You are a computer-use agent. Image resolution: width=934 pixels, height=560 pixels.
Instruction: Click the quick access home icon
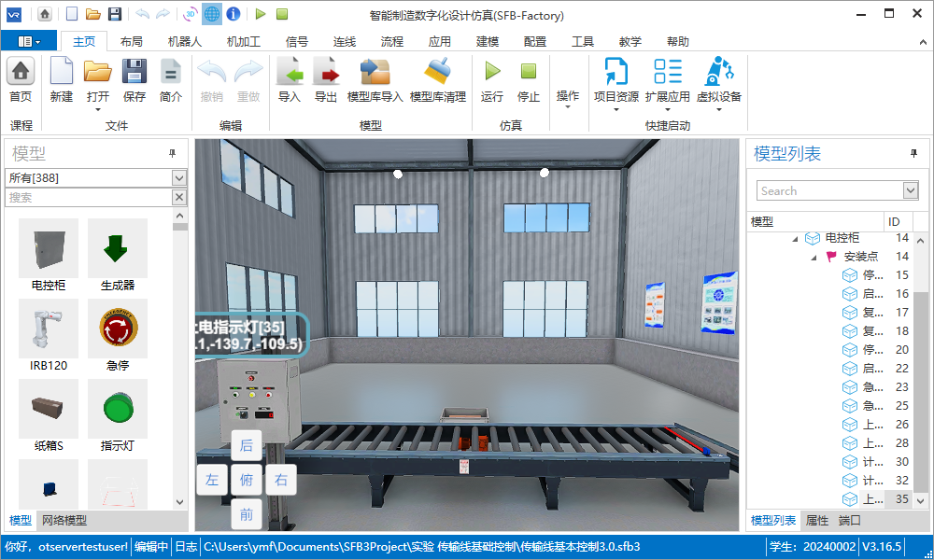45,14
